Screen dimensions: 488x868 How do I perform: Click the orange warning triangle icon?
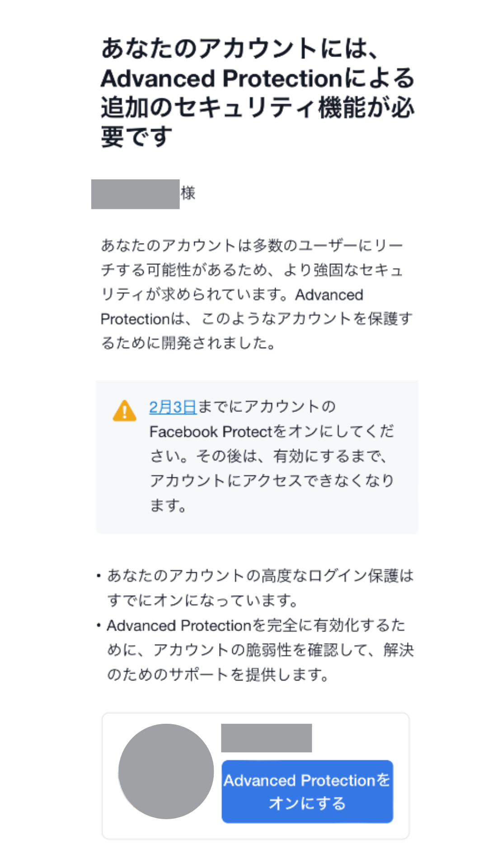(x=124, y=411)
